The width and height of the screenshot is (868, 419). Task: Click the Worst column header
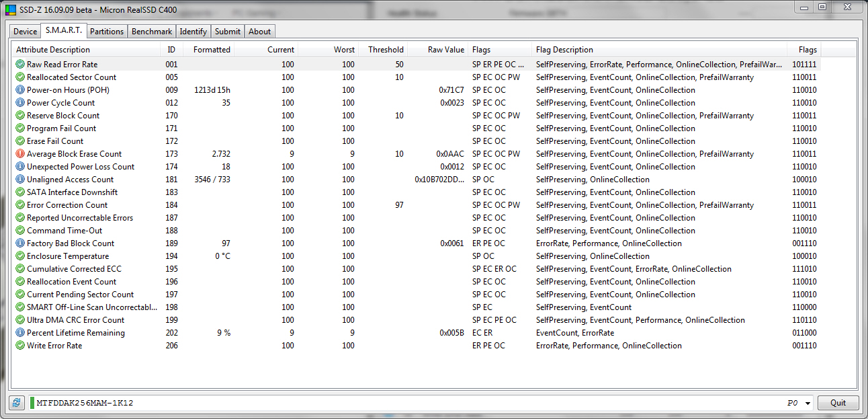coord(329,50)
